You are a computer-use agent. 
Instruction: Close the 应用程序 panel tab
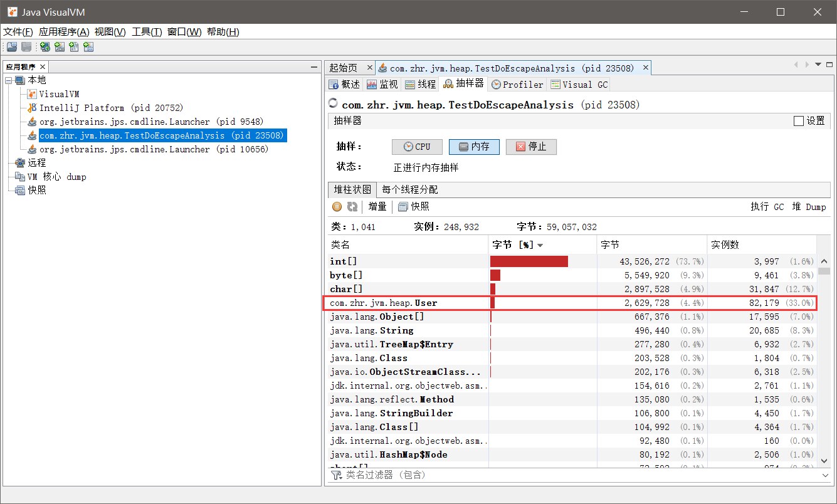[x=43, y=67]
